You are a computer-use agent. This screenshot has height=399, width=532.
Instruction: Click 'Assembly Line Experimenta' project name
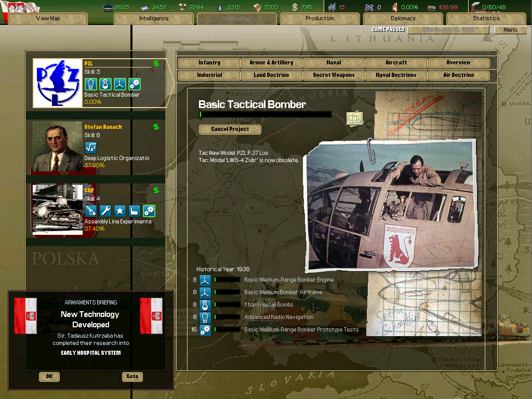click(118, 221)
